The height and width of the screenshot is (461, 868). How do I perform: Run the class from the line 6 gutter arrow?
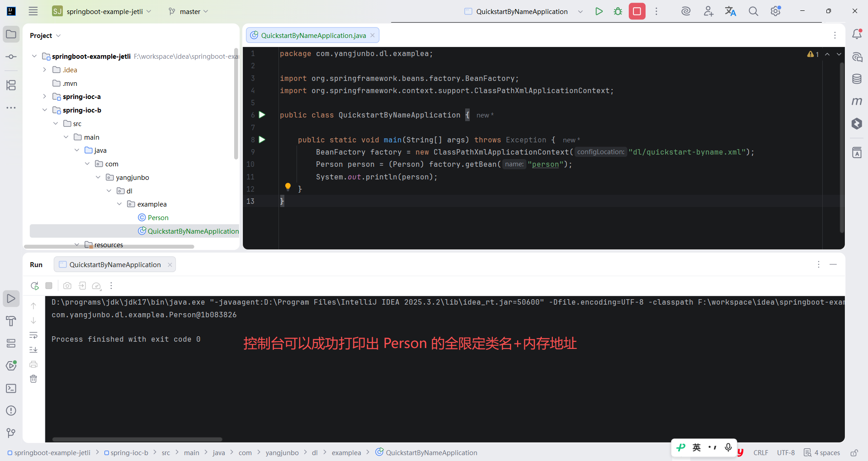(262, 115)
